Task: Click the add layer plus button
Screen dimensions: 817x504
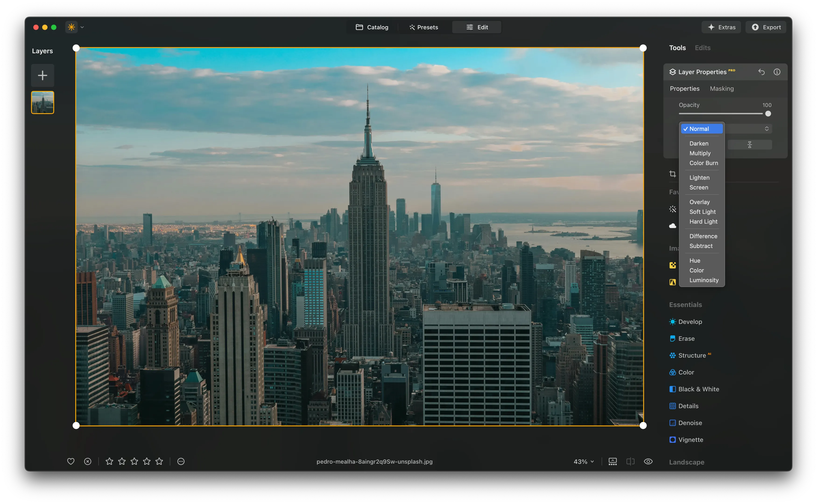Action: 42,75
